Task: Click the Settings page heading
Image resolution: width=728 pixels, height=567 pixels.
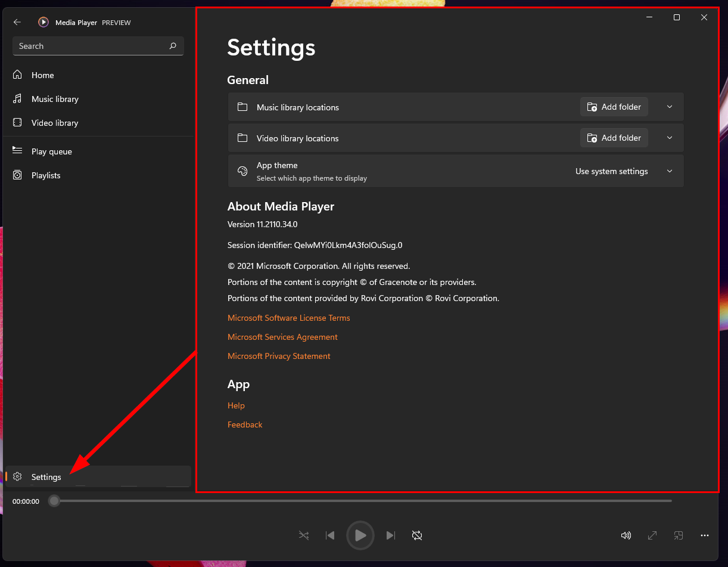Action: 271,48
